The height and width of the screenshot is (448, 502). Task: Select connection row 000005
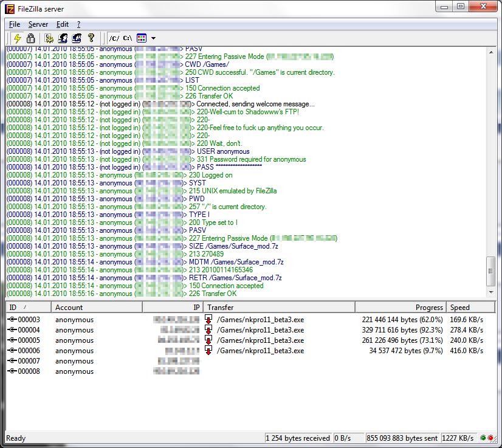tap(250, 340)
